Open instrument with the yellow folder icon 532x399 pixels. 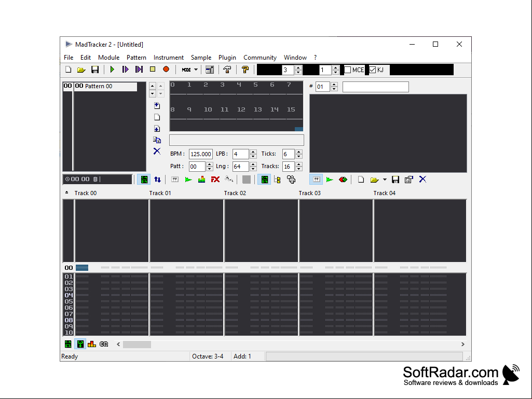click(x=375, y=180)
